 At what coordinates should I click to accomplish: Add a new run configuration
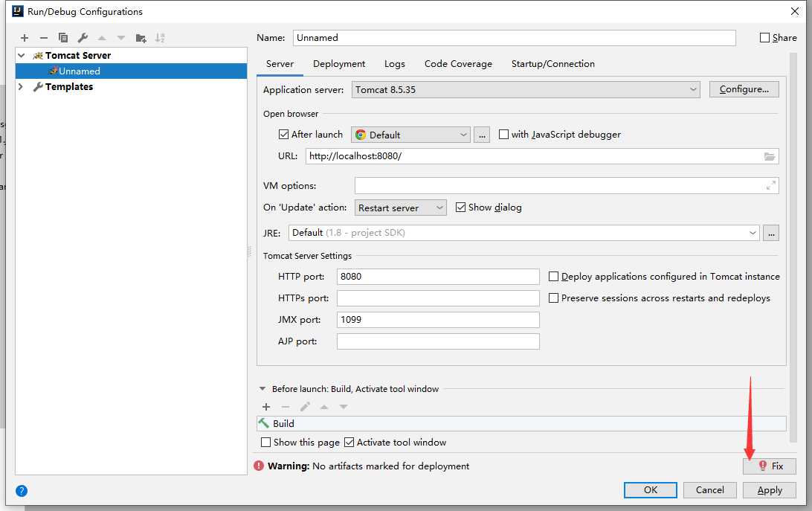25,38
